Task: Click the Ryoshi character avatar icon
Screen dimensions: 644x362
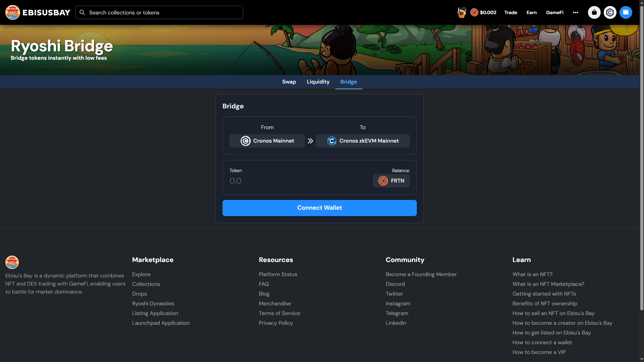Action: [x=462, y=12]
